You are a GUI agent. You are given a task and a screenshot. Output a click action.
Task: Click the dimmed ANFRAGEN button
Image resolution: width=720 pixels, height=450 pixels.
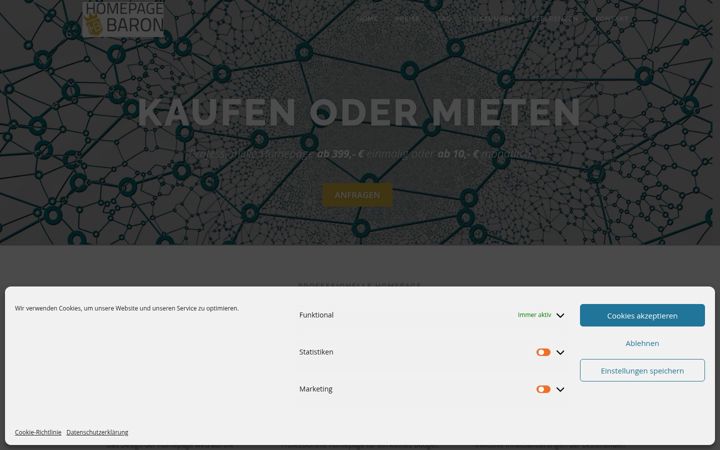click(x=357, y=195)
